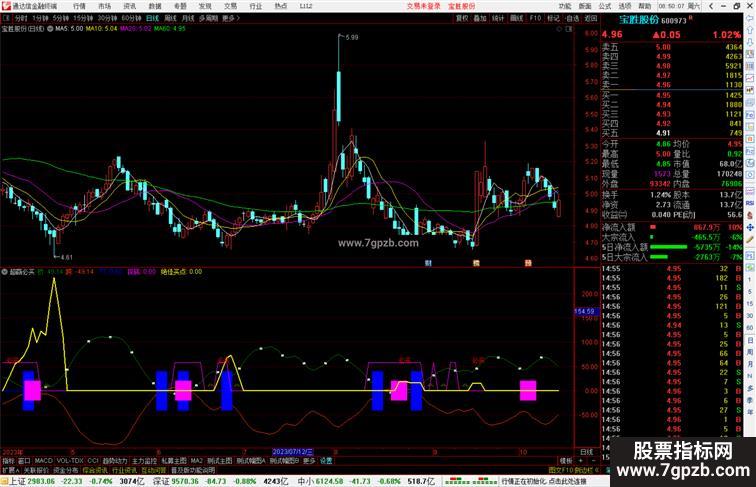The image size is (756, 487).
Task: Click the F10 button in chart toolbar
Action: pos(535,18)
